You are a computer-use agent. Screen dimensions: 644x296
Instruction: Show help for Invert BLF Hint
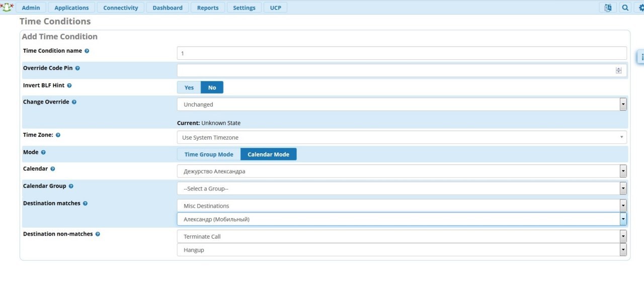click(x=69, y=86)
